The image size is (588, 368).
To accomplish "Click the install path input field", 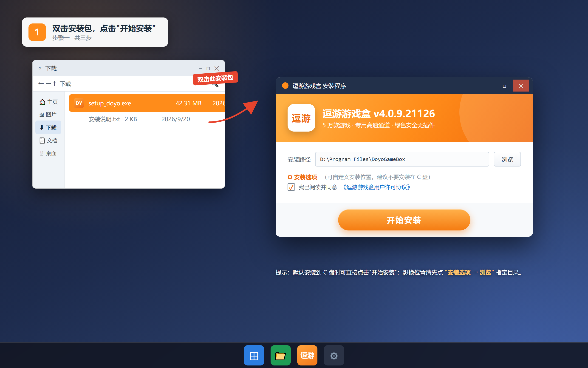I will pyautogui.click(x=402, y=159).
